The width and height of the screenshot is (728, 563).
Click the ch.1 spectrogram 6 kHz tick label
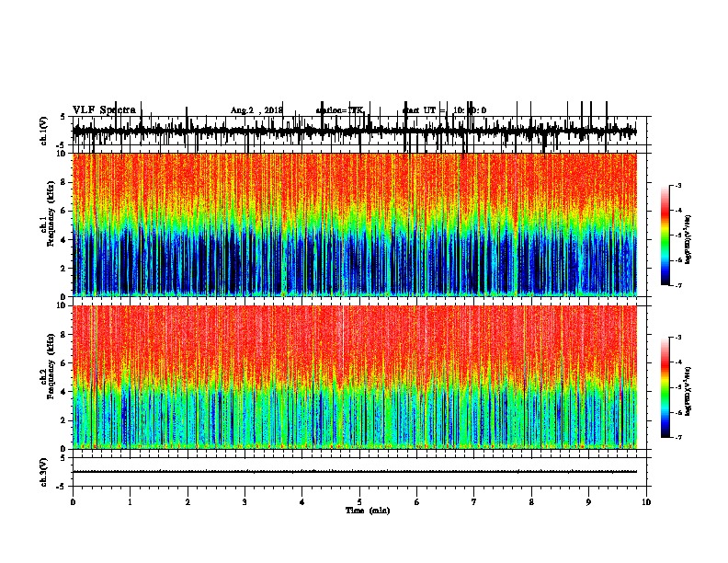[64, 211]
